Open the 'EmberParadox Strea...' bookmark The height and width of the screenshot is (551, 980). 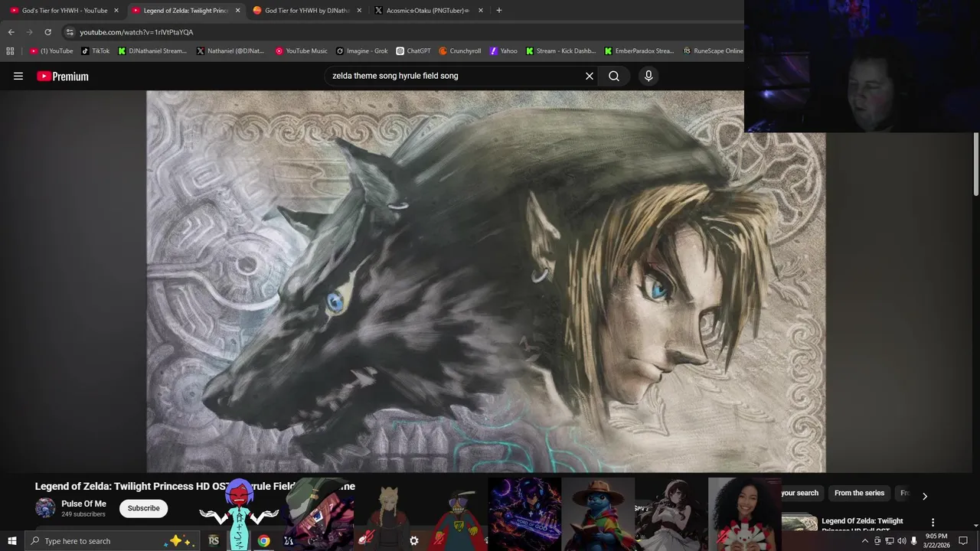tap(639, 51)
